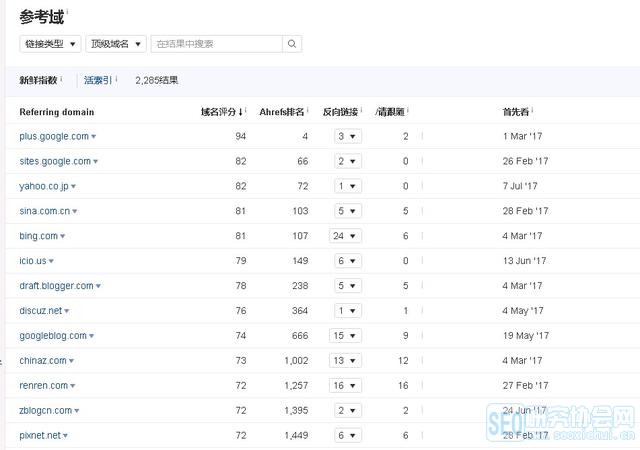This screenshot has height=450, width=640.
Task: Expand backlinks dropdown for plus.google.com row
Action: [348, 136]
